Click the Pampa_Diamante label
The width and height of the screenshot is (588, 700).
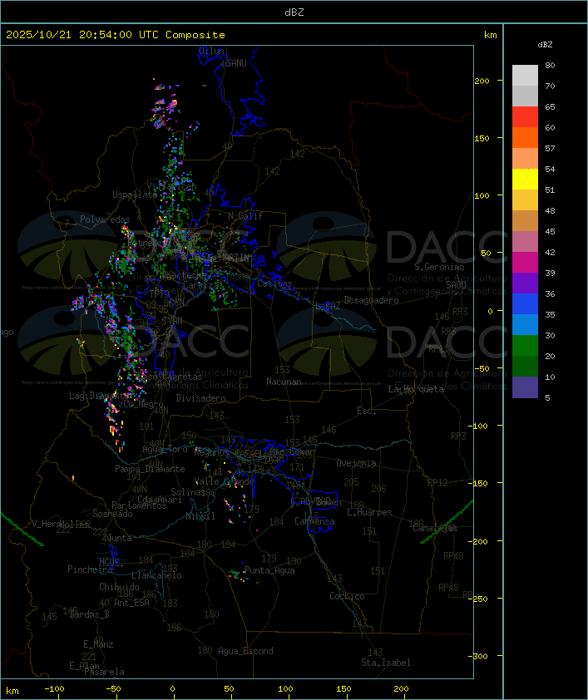(150, 469)
